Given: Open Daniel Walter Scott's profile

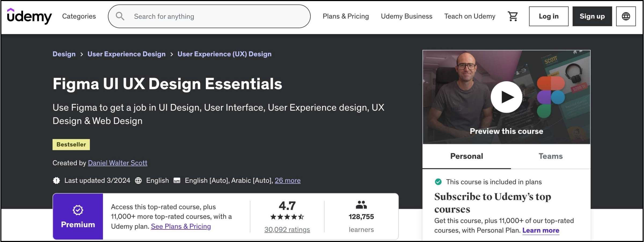Looking at the screenshot, I should click(118, 163).
